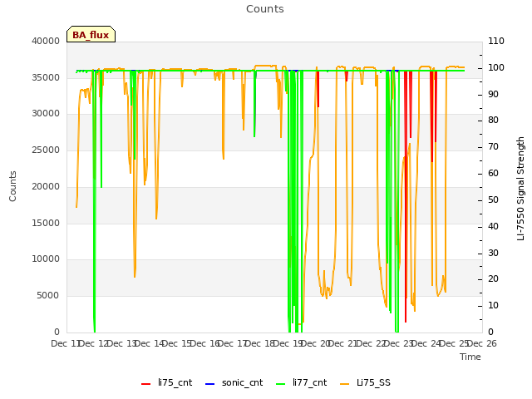
Task: Click the 5000 left axis tick label
Action: pos(48,296)
